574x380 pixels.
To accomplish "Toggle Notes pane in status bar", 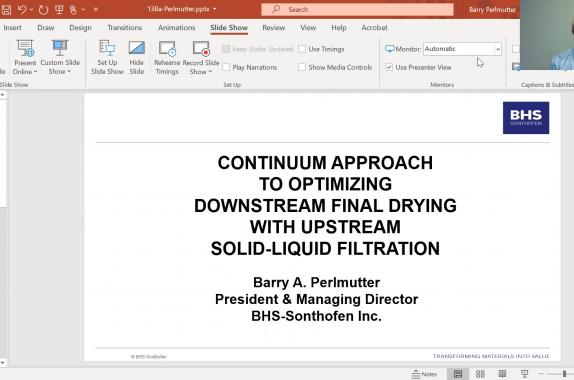I will coord(424,374).
